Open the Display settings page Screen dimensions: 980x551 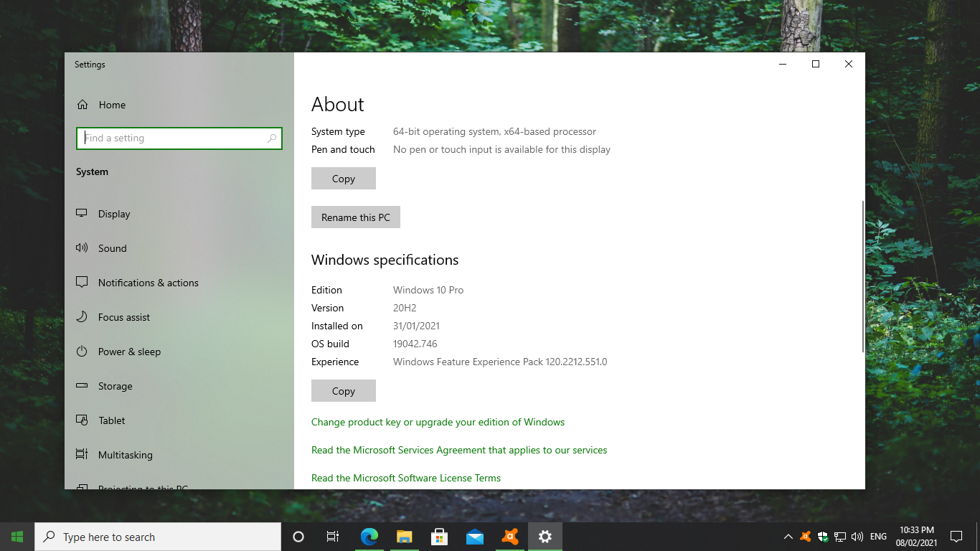click(x=179, y=214)
